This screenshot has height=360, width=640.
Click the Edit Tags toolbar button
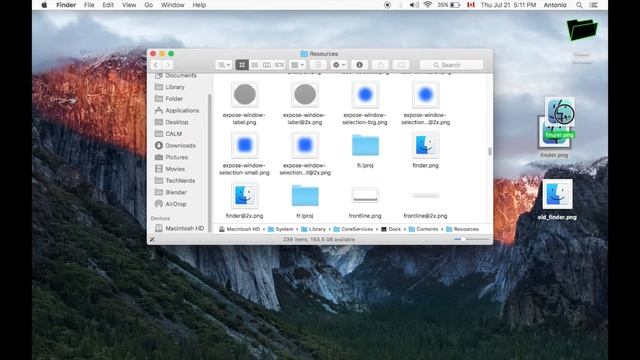pos(401,65)
